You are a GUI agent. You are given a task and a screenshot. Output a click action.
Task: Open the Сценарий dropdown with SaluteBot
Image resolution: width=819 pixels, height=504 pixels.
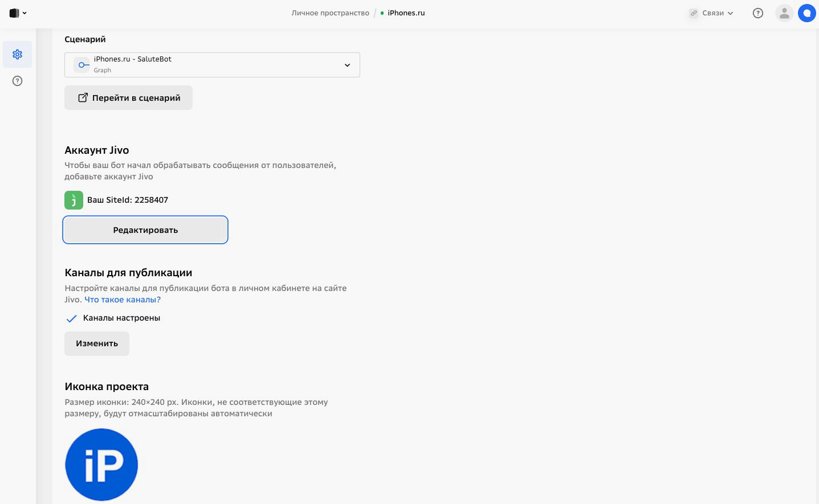point(212,65)
